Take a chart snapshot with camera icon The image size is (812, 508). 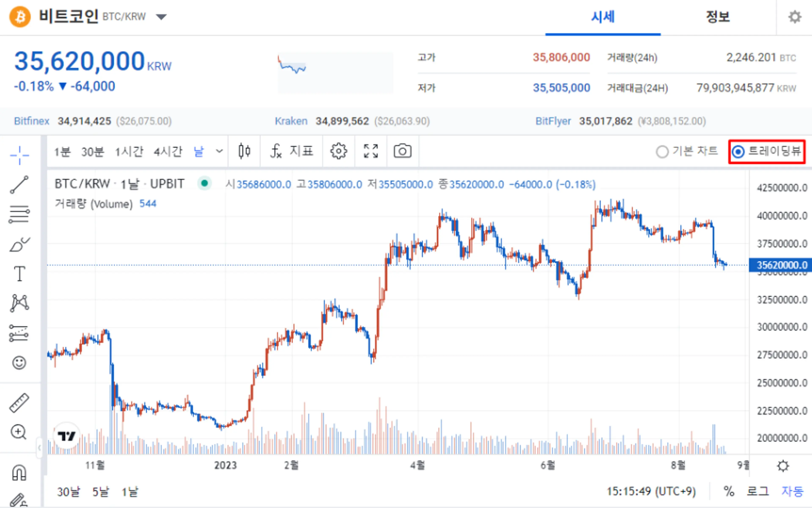pyautogui.click(x=402, y=151)
